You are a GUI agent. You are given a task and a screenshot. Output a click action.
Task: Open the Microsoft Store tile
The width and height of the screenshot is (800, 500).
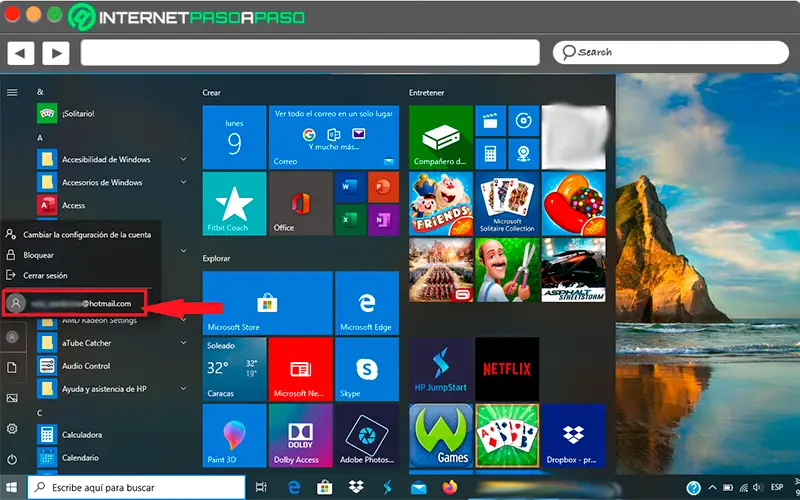(267, 303)
